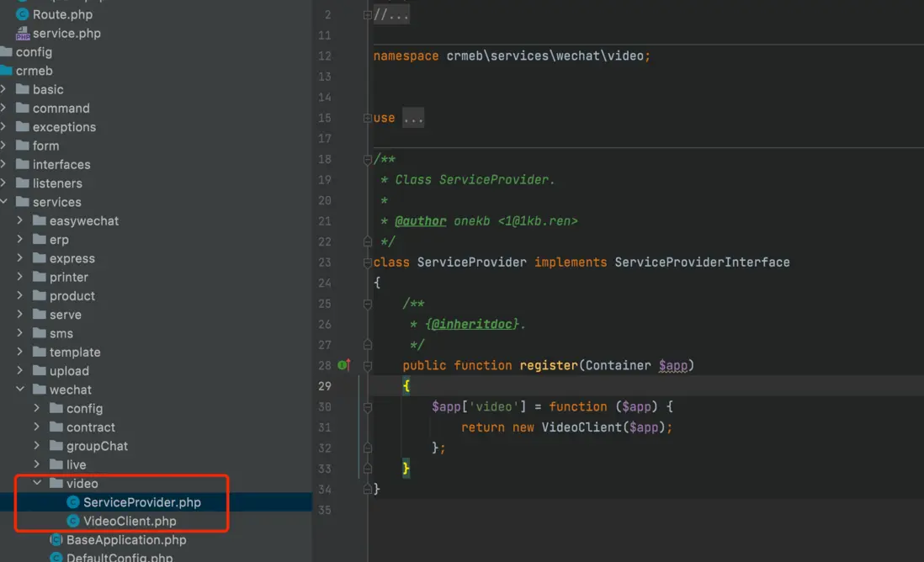Expand the contract folder arrow
Image resolution: width=924 pixels, height=562 pixels.
tap(36, 427)
